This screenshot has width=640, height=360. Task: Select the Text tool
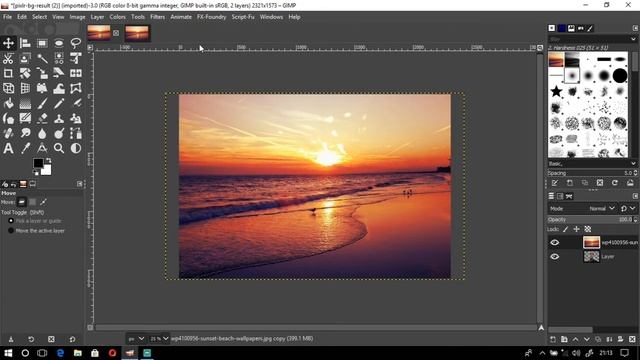(x=8, y=148)
